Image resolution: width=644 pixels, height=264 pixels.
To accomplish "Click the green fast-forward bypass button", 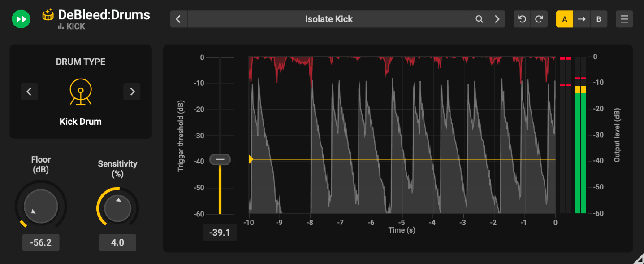I will [21, 19].
